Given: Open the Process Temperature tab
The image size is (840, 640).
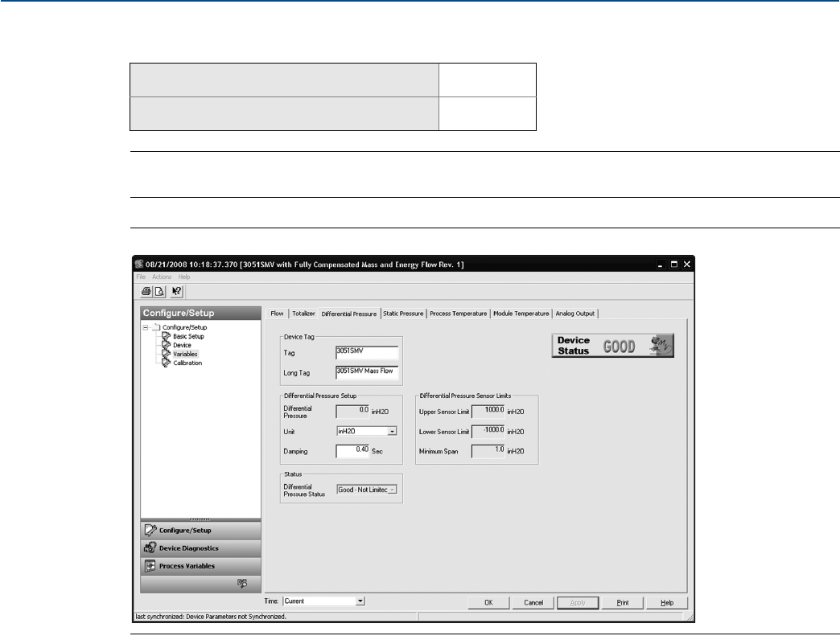Looking at the screenshot, I should coord(458,314).
